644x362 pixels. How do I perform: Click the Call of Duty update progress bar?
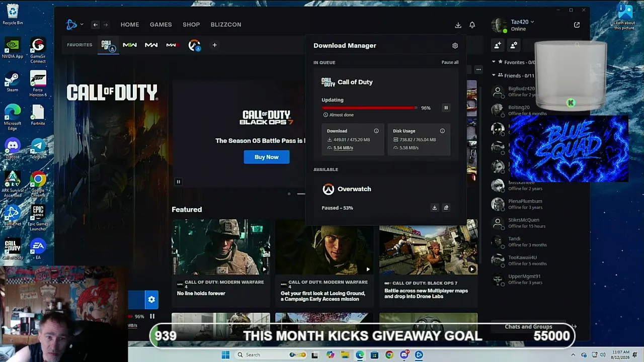point(369,108)
